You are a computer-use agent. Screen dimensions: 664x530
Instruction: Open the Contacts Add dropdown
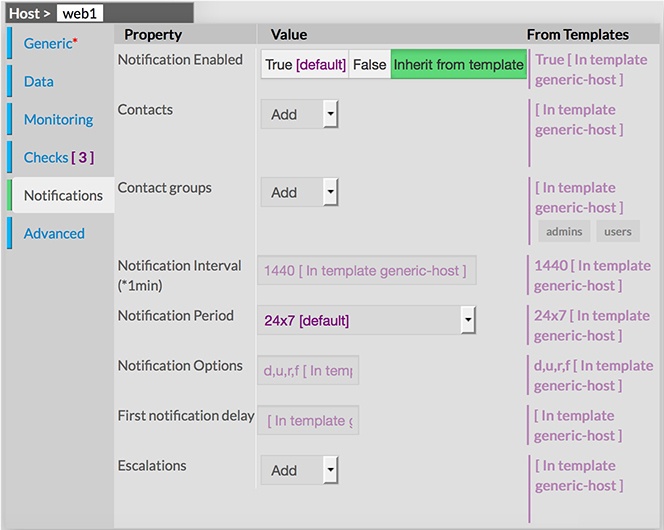click(x=300, y=115)
